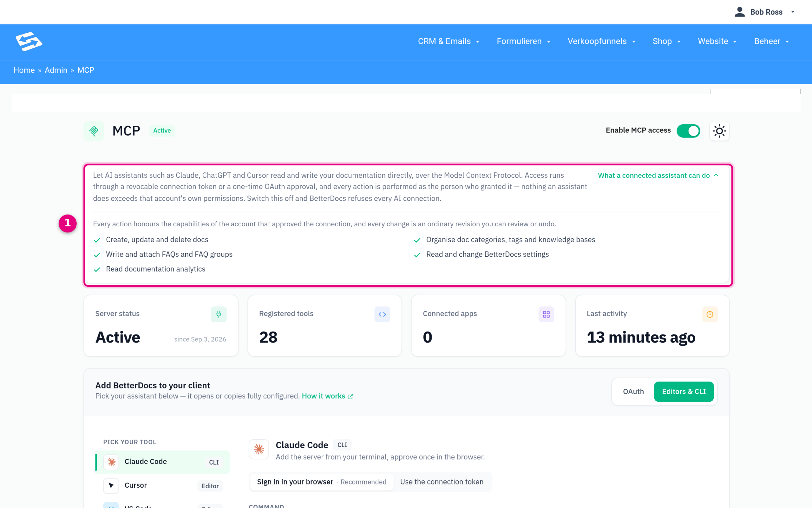The width and height of the screenshot is (812, 508).
Task: Click the clock icon on the Last activity card
Action: point(710,314)
